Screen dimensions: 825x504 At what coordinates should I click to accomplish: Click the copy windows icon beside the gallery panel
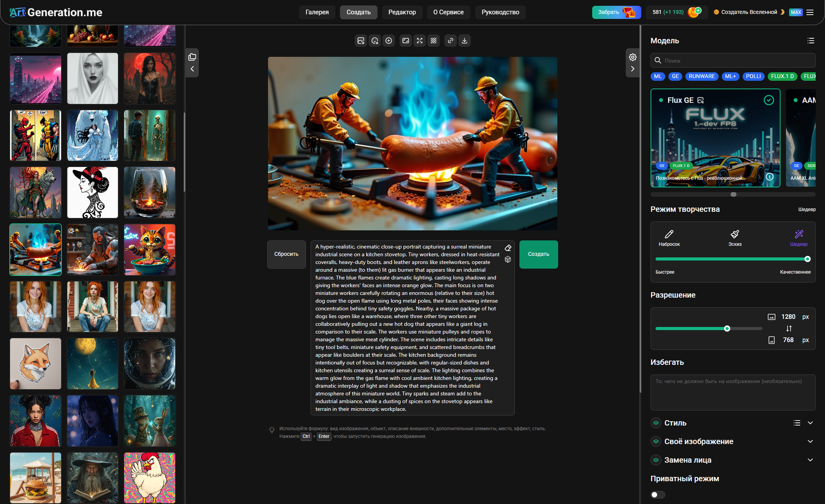[192, 57]
